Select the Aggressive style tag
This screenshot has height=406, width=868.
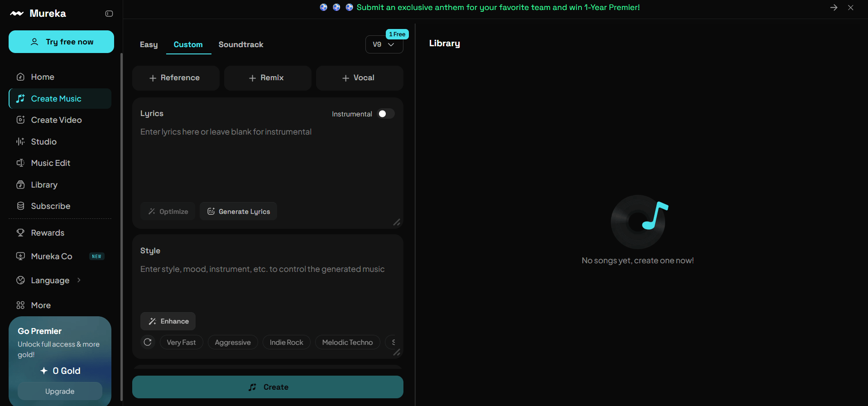(233, 342)
